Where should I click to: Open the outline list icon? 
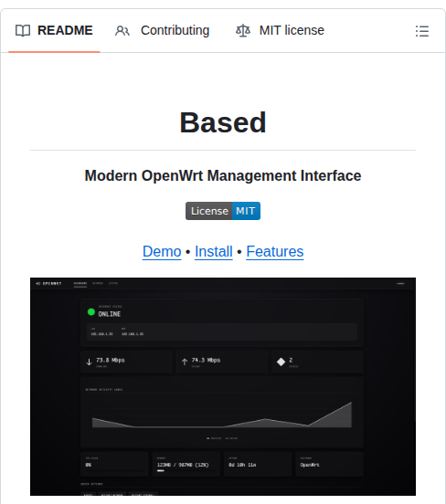(422, 31)
